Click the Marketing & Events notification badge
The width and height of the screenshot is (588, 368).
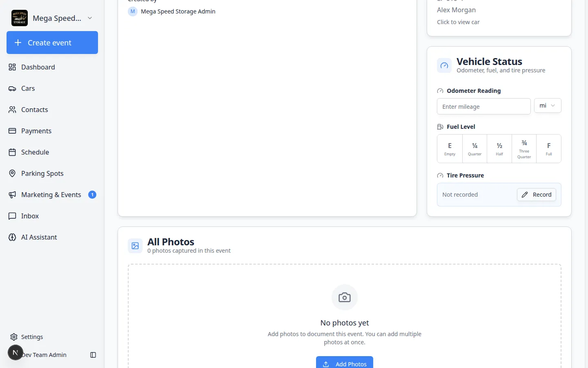pos(92,195)
